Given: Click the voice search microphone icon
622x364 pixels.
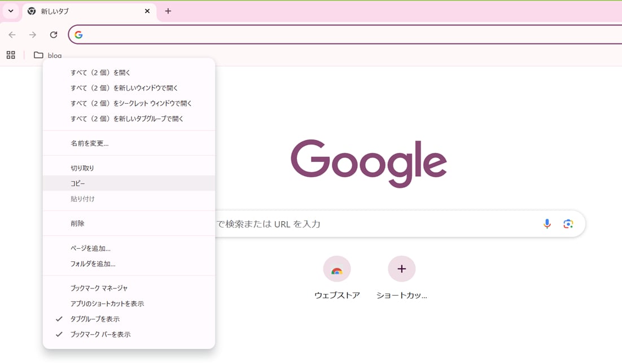Looking at the screenshot, I should (547, 224).
